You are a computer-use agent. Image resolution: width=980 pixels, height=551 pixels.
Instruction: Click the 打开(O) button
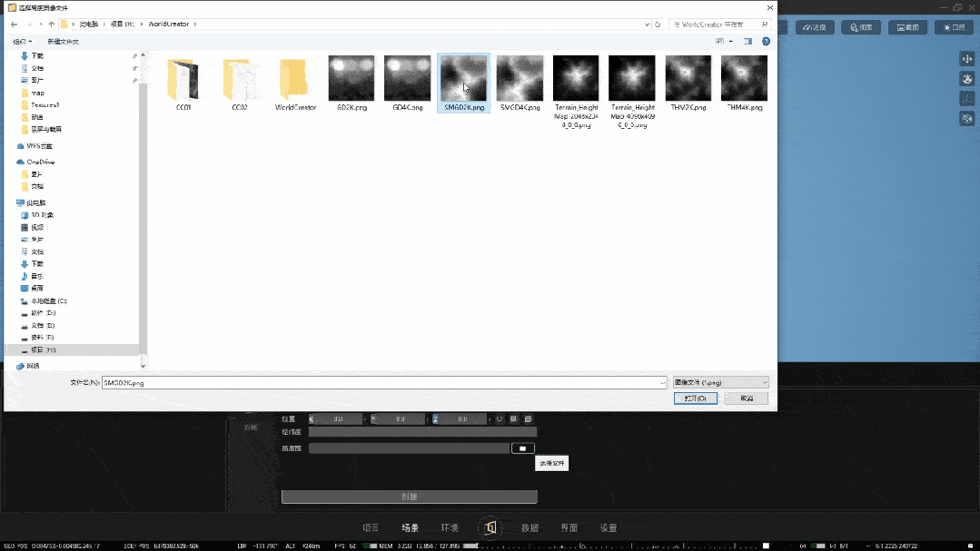tap(695, 398)
